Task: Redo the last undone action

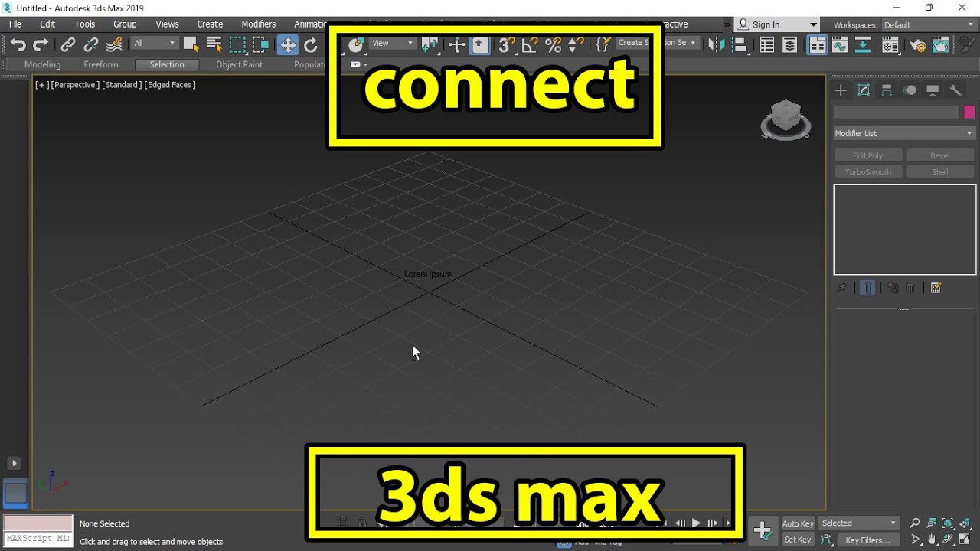Action: [x=41, y=44]
